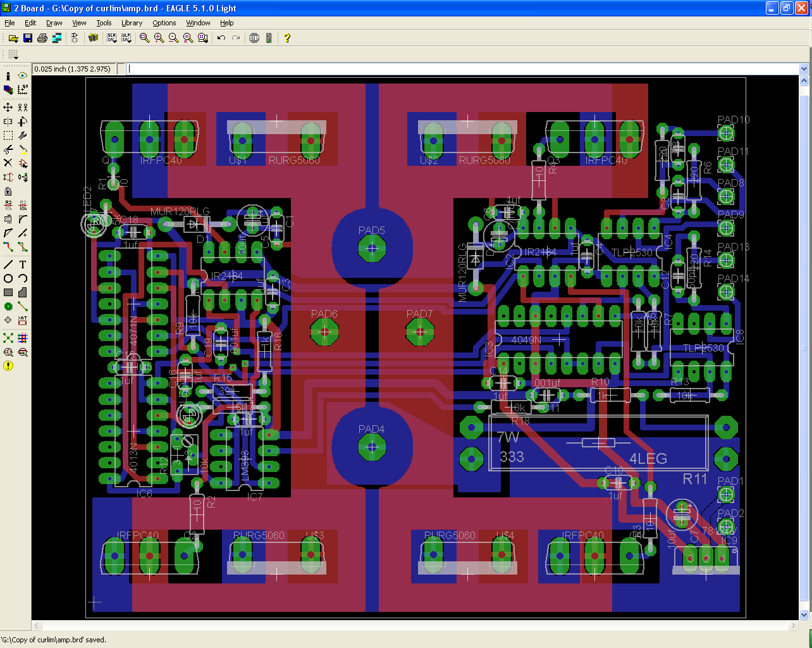Screen dimensions: 812x648
Task: Click the Zoom to fit icon
Action: coord(145,38)
